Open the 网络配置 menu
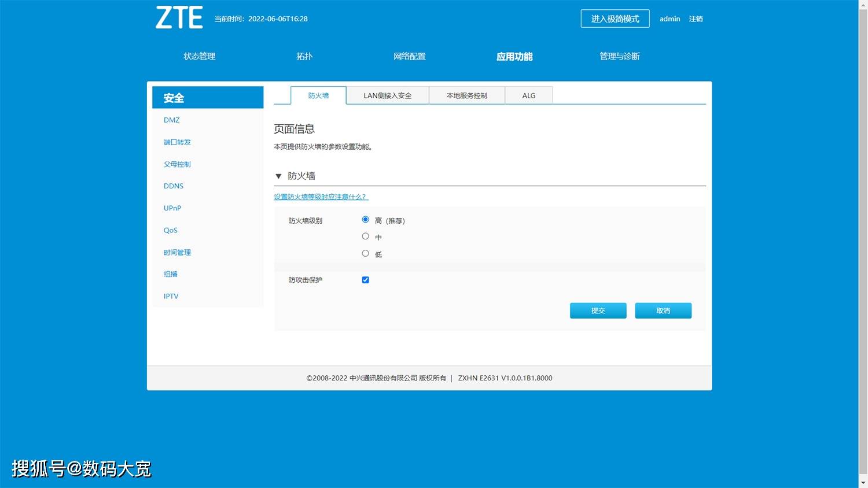The width and height of the screenshot is (868, 488). (409, 56)
